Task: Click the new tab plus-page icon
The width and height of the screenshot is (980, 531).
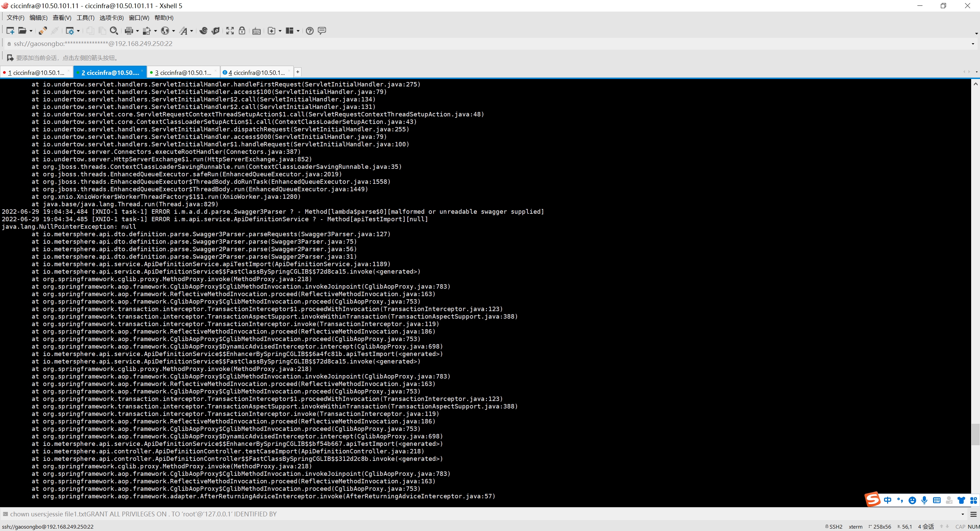Action: point(272,31)
